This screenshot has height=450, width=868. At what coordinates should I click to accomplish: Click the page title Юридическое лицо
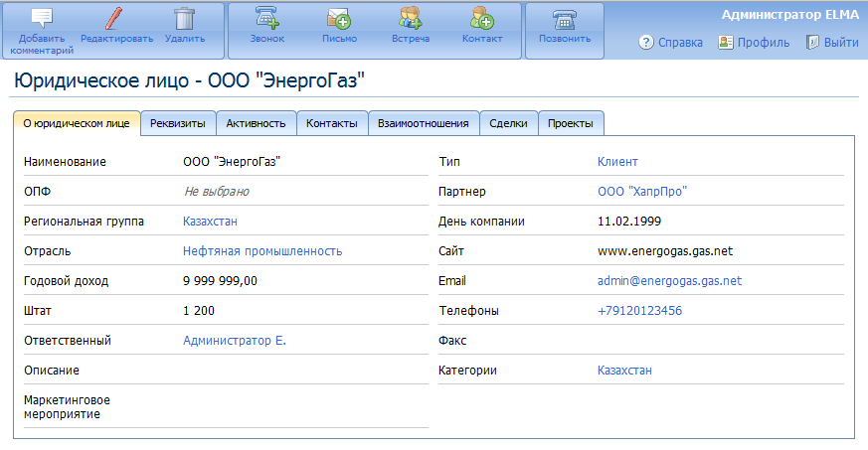tap(101, 80)
